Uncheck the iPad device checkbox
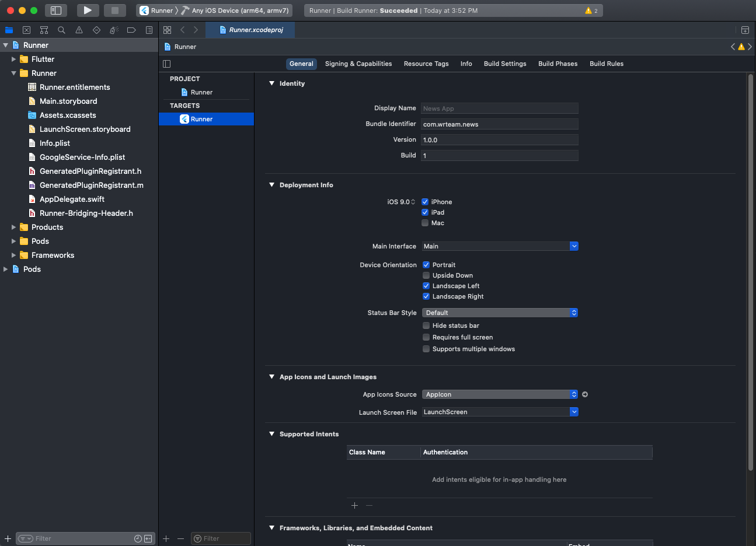Viewport: 756px width, 546px height. 425,212
